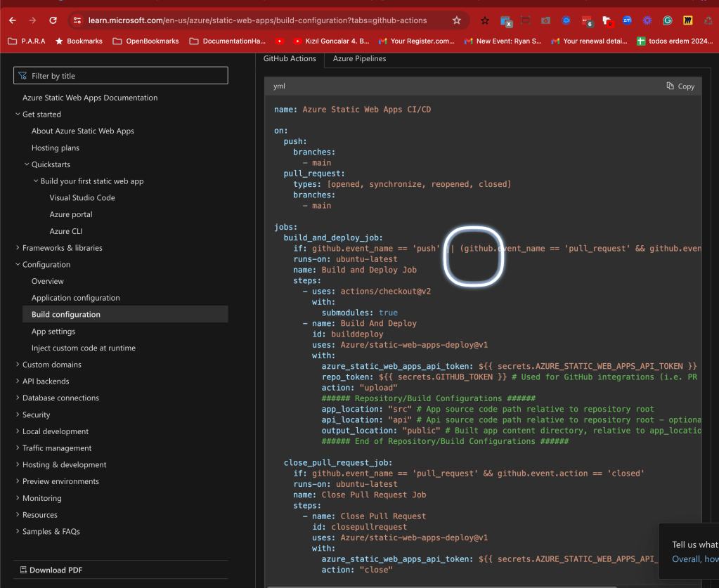Open the Azure CLI quickstart
Screen dimensions: 719x588
(x=65, y=231)
